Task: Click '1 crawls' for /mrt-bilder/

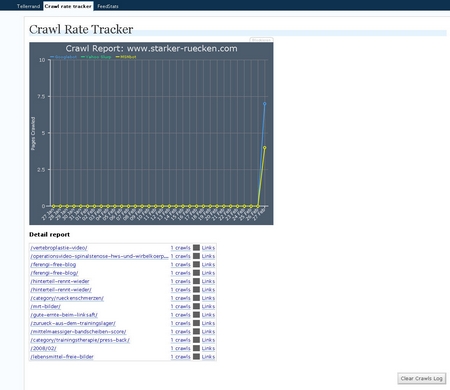Action: click(180, 306)
